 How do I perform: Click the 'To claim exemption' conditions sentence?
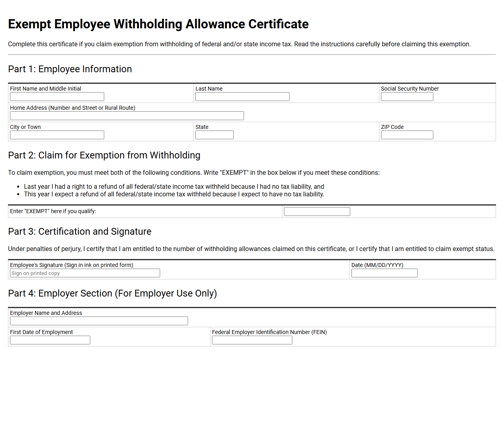click(194, 172)
